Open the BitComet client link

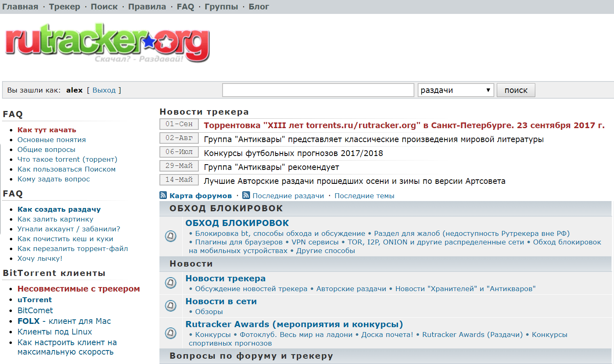pyautogui.click(x=35, y=310)
